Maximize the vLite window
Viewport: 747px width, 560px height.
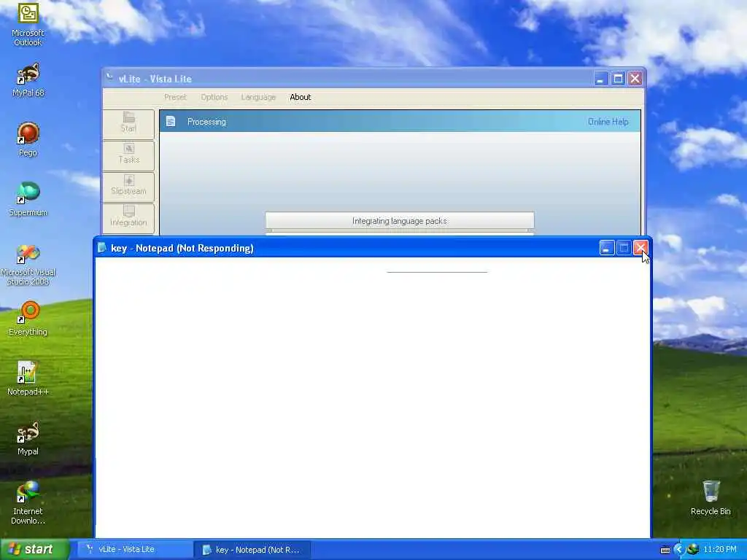[618, 79]
